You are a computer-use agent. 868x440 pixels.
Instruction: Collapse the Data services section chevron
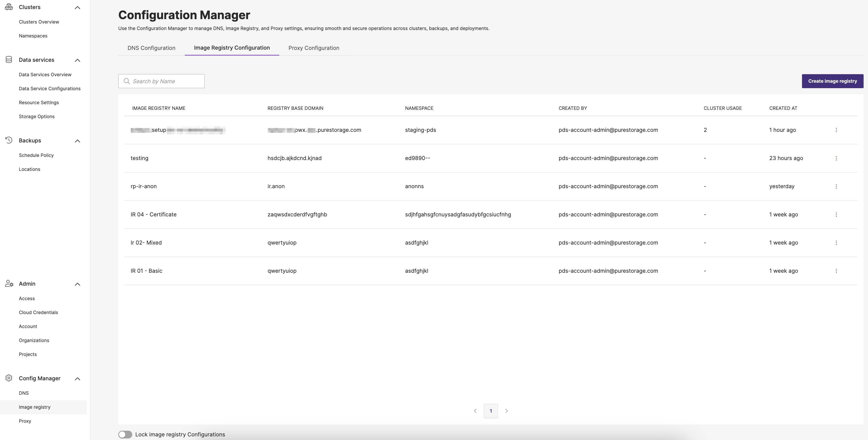coord(77,60)
